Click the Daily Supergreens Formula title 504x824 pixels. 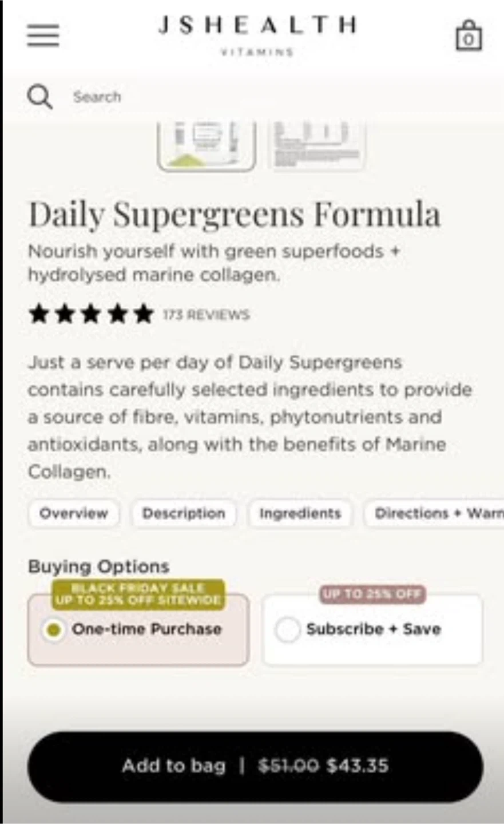tap(235, 215)
